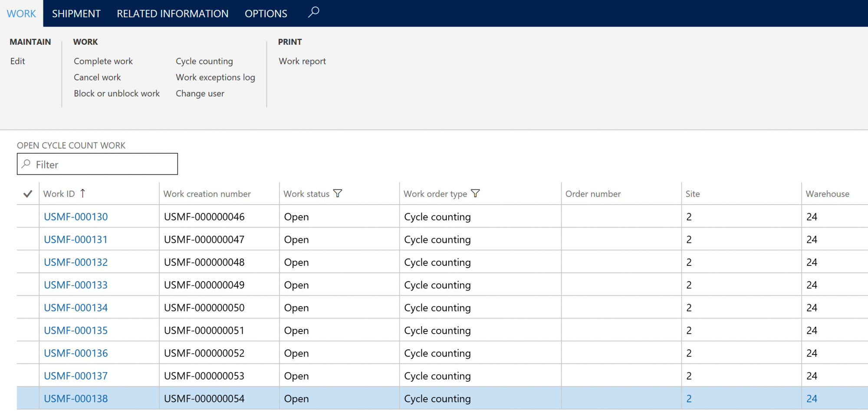Open the Order number column header options
Image resolution: width=868 pixels, height=411 pixels.
593,194
